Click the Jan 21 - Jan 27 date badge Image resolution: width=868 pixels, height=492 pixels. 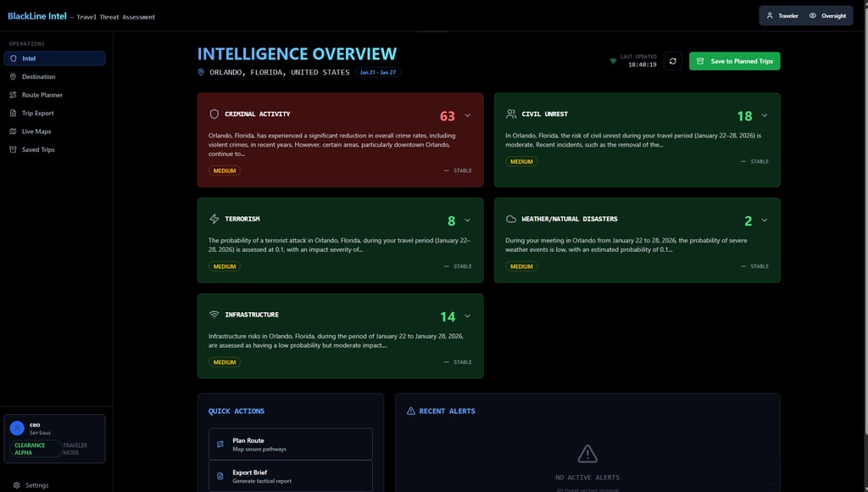pos(378,72)
